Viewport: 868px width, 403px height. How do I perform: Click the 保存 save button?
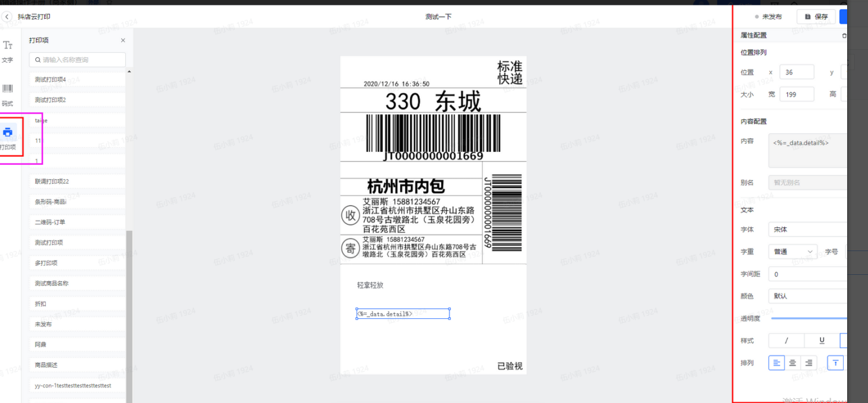pos(816,17)
